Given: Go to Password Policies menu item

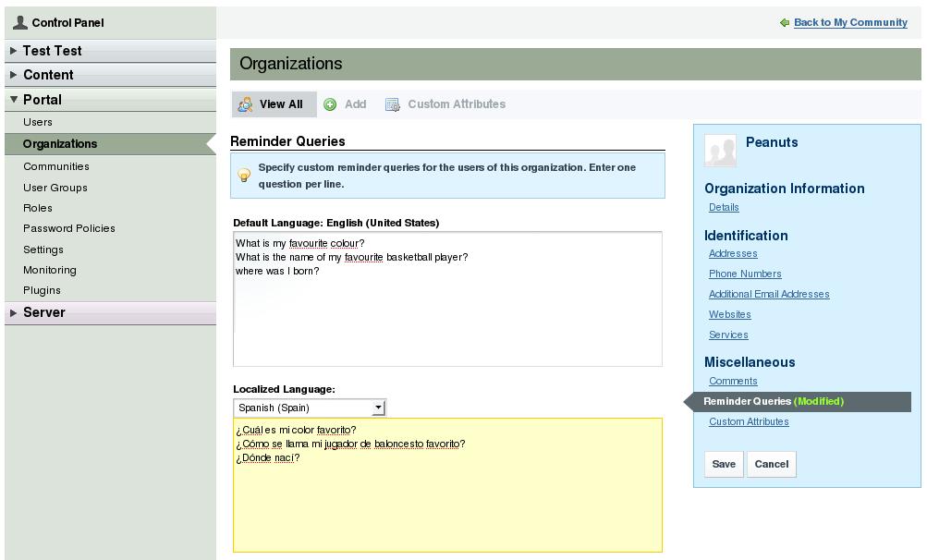Looking at the screenshot, I should 69,228.
